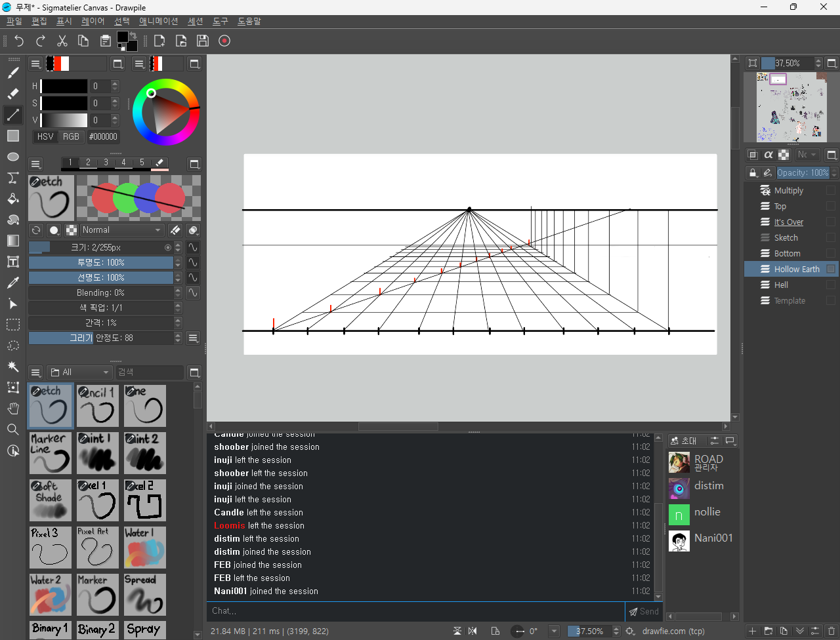Open the brush presets panel menu
This screenshot has height=640, width=840.
tap(35, 372)
